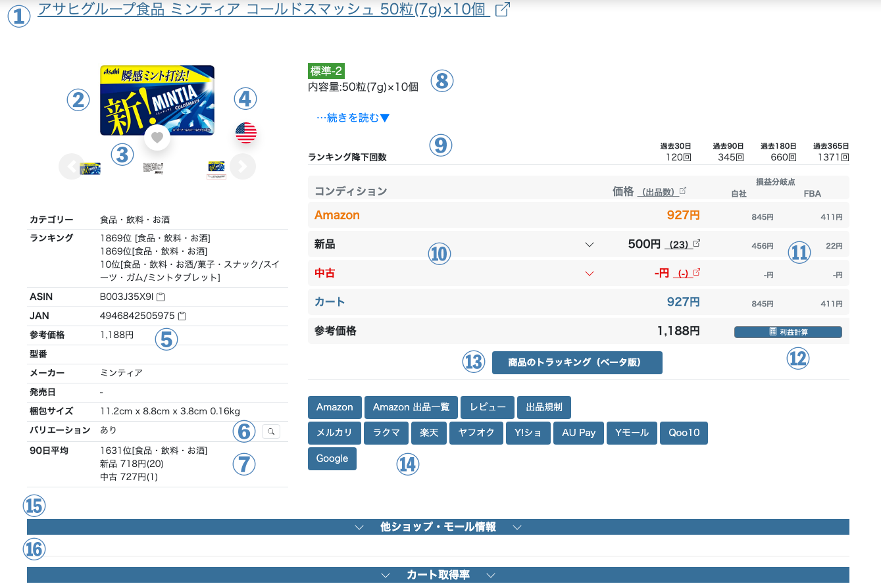Open the product title link
881x588 pixels.
point(264,10)
